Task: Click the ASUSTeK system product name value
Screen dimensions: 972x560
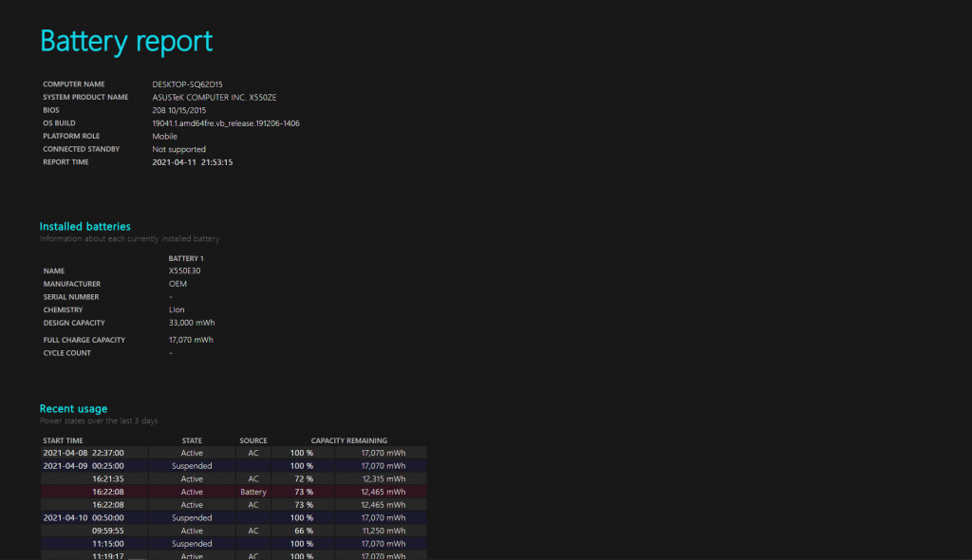Action: [x=215, y=97]
